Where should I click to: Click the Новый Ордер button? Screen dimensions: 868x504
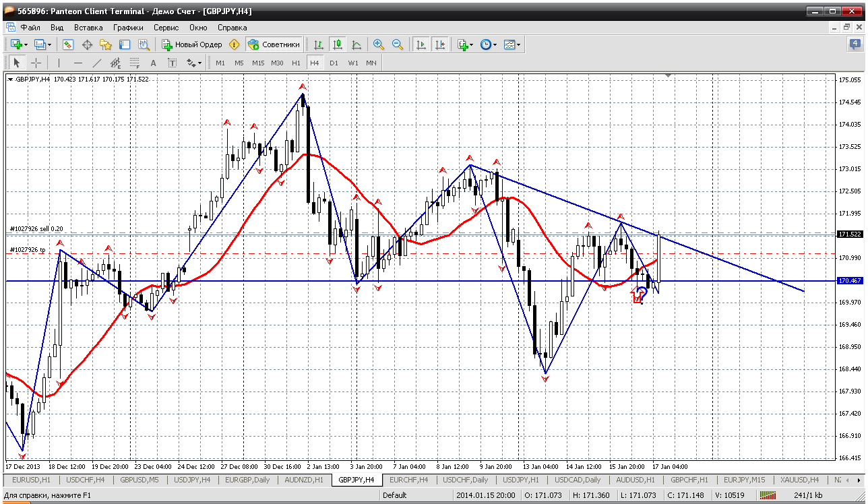pos(191,44)
